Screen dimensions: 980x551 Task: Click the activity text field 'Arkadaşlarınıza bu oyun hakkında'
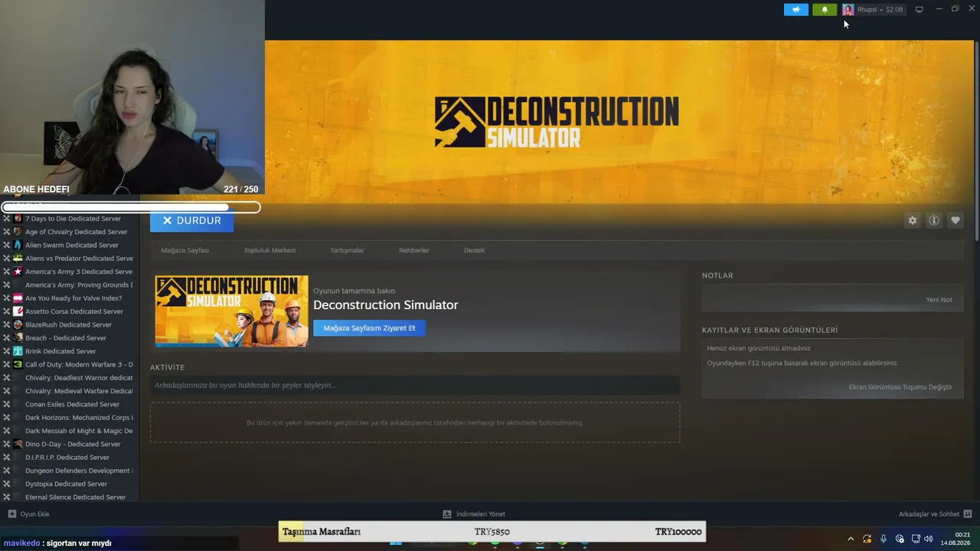415,385
